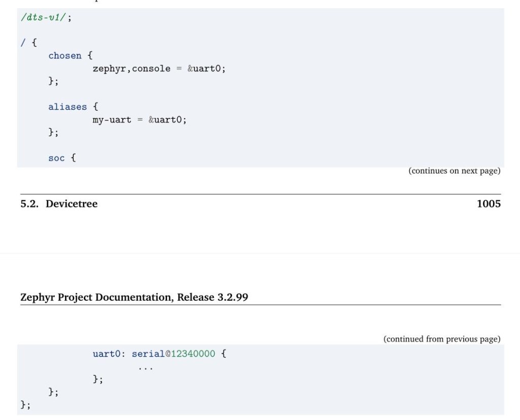The image size is (520, 420).
Task: Click the /dts-v1/ directive text
Action: click(x=44, y=17)
